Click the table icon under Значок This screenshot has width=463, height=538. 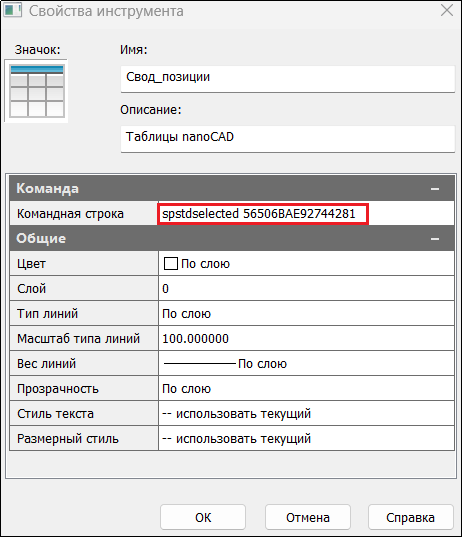[x=37, y=91]
